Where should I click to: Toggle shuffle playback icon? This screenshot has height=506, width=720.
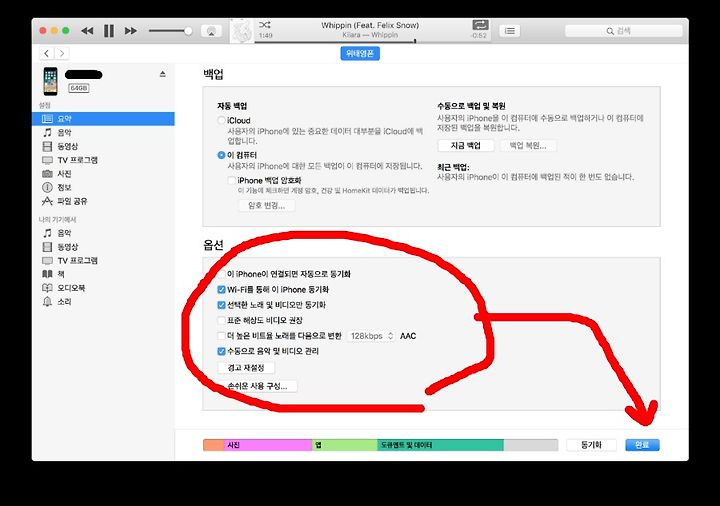(x=264, y=25)
